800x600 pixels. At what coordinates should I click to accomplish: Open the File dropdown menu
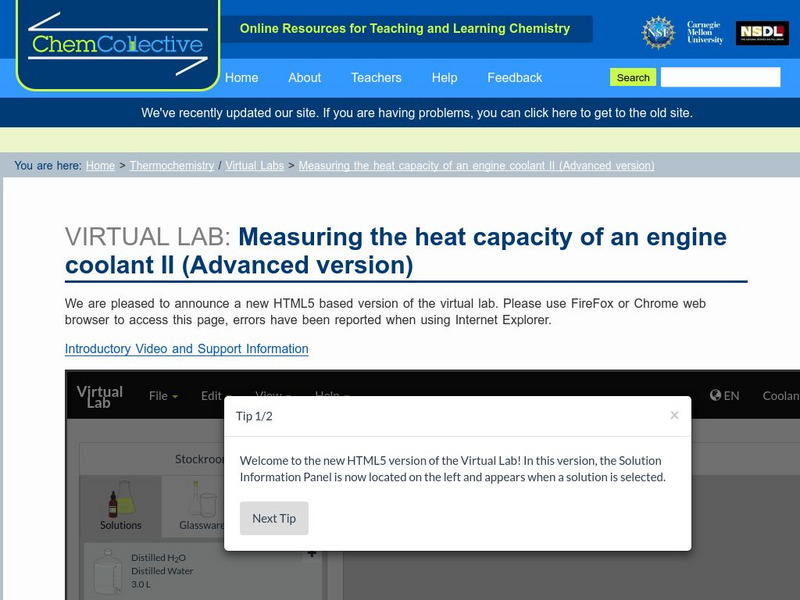point(163,395)
